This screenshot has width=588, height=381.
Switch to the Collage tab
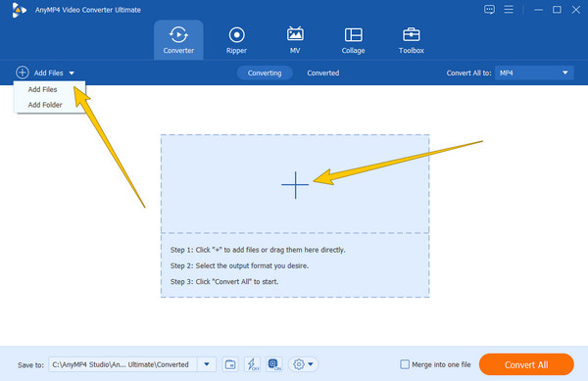pos(353,40)
